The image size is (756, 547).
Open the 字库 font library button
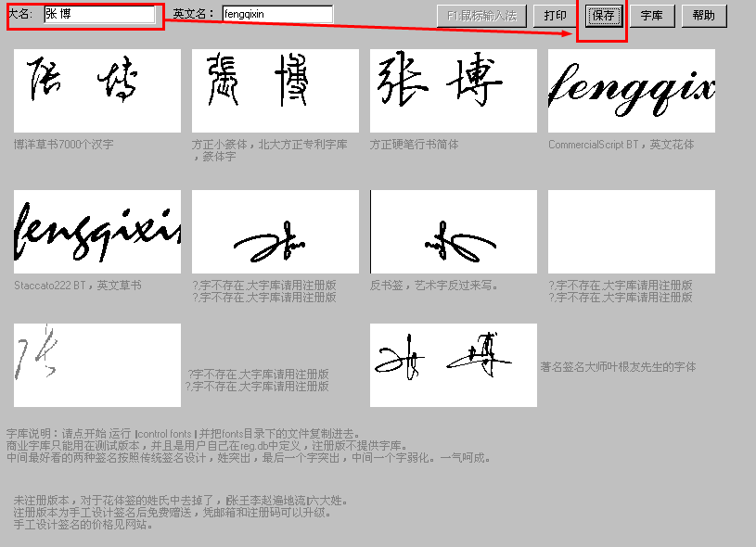(652, 16)
